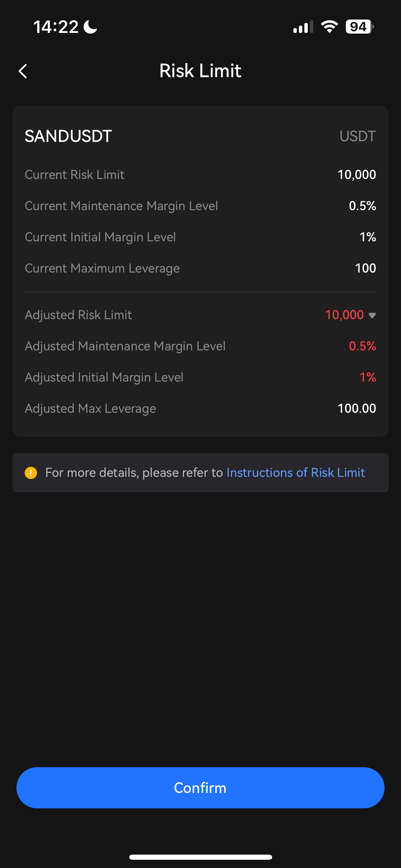Tap the Adjusted Initial Margin Level 1%
The height and width of the screenshot is (868, 401).
(368, 377)
